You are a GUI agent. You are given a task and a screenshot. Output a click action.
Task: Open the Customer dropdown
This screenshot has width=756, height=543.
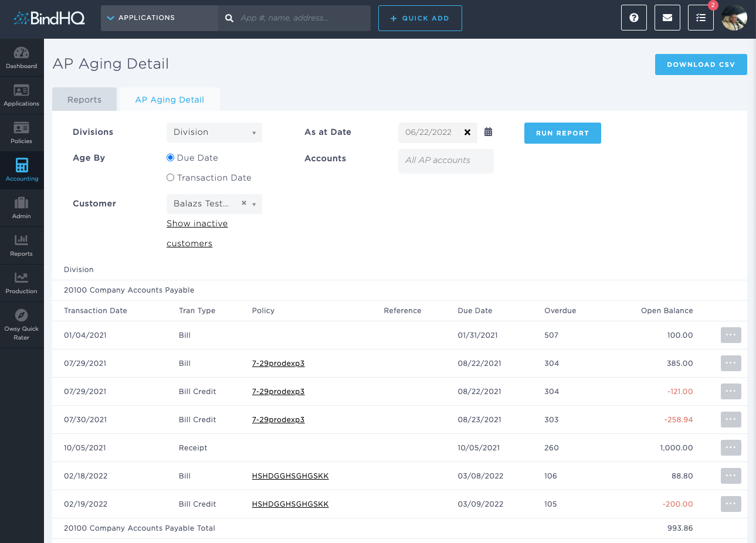(254, 204)
